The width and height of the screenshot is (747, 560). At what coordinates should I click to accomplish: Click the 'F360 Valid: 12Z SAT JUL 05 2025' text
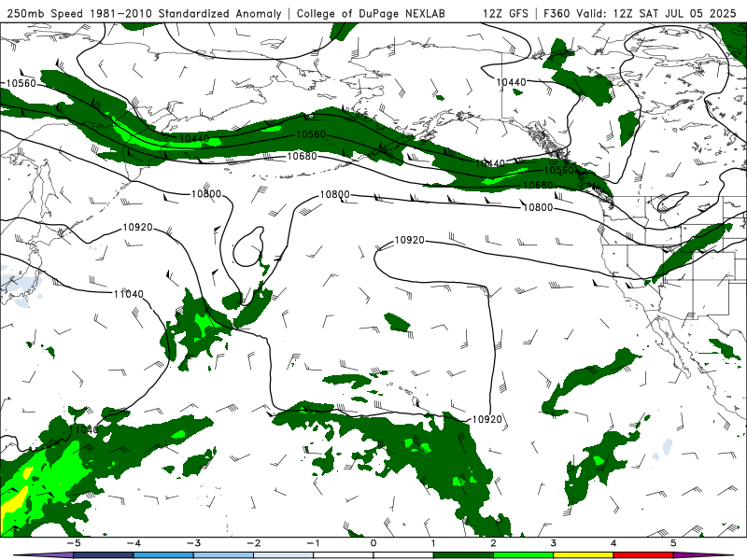640,13
